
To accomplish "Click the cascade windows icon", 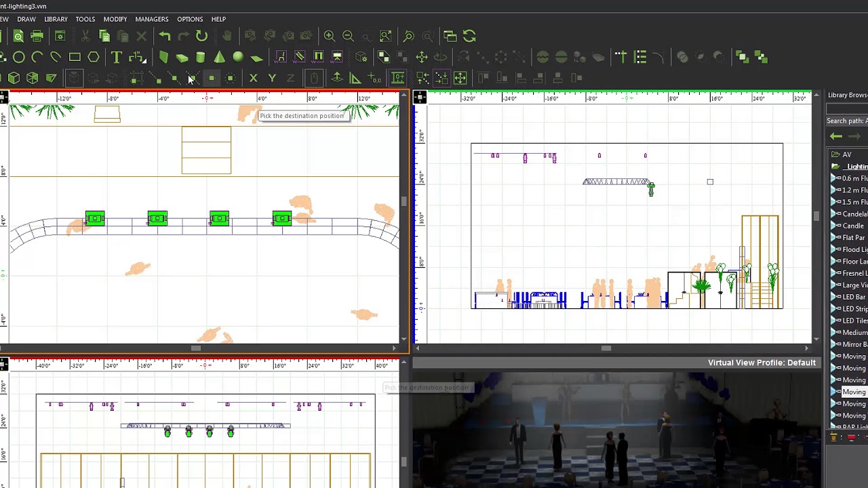I will coord(450,36).
